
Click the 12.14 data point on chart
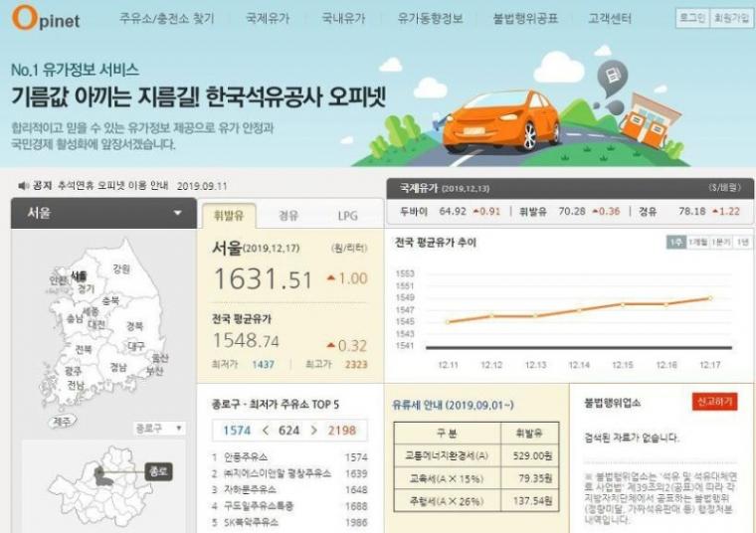tap(579, 310)
